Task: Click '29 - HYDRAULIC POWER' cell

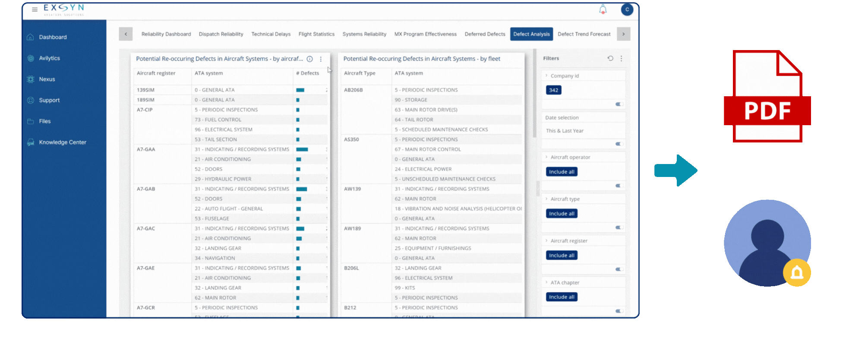Action: [x=223, y=179]
